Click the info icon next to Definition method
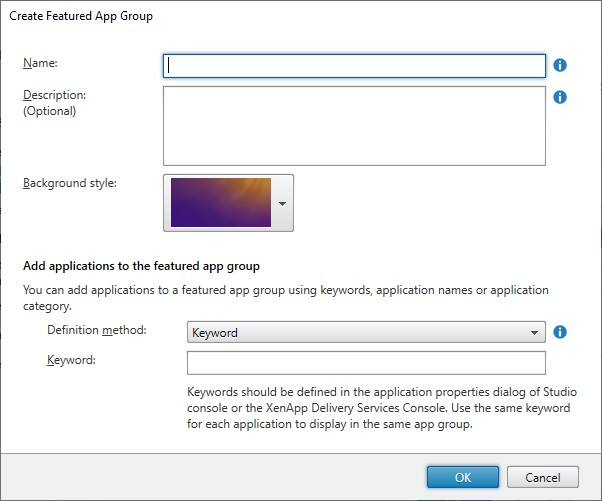This screenshot has width=602, height=501. (x=560, y=332)
